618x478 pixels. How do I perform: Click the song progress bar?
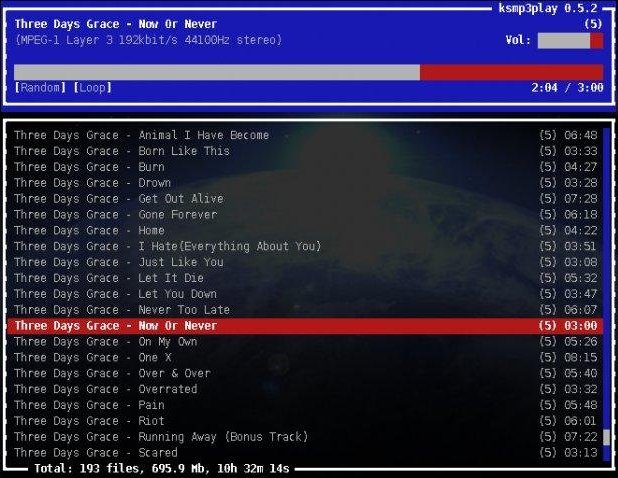click(308, 73)
